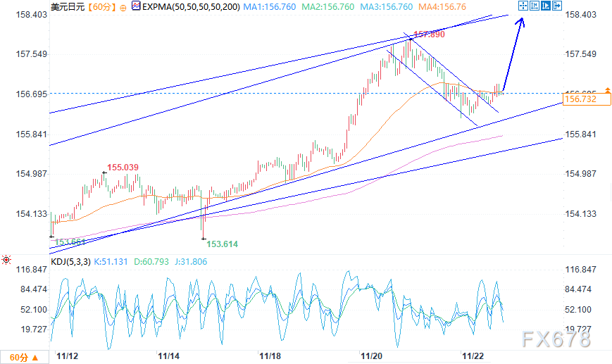
Task: Click the 155.039 peak price label
Action: [x=123, y=168]
